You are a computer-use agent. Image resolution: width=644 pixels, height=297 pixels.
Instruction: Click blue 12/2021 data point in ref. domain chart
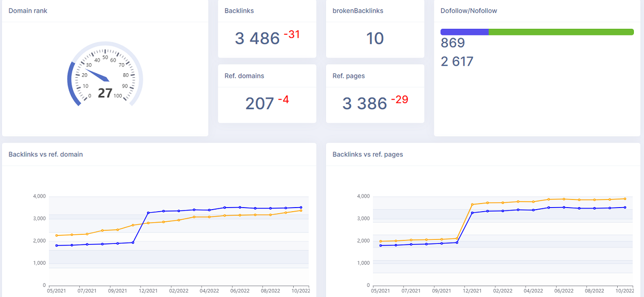[x=148, y=213]
